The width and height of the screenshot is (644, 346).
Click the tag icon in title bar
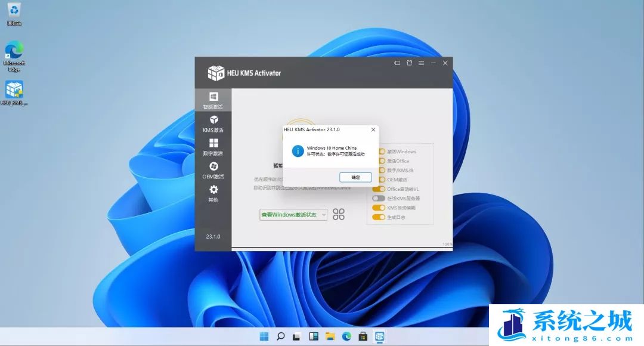[397, 63]
